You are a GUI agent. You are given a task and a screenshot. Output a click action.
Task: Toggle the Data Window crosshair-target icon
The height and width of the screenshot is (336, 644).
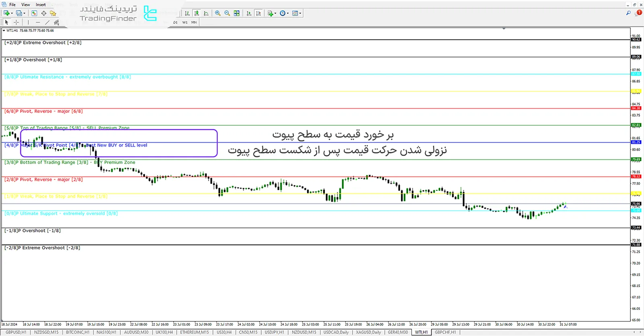[x=43, y=13]
